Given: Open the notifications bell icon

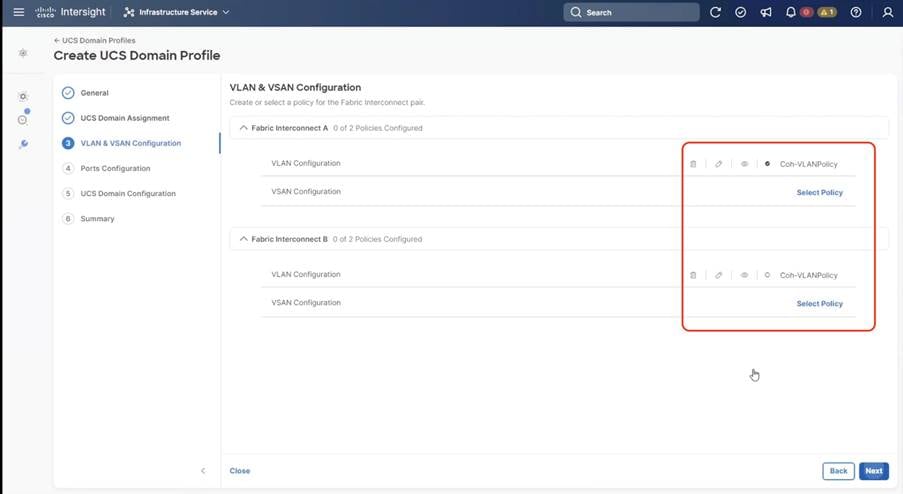Looking at the screenshot, I should pyautogui.click(x=791, y=12).
